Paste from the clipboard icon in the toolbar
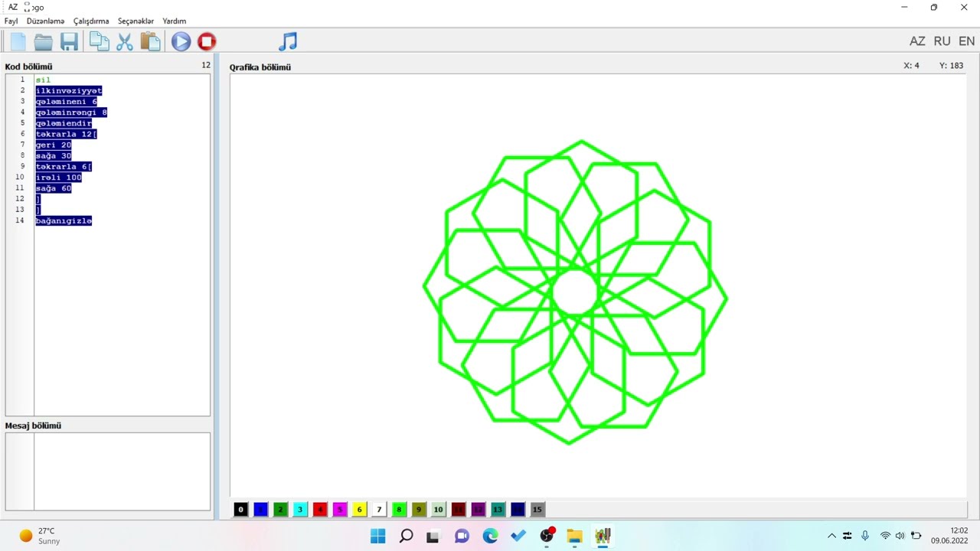Viewport: 980px width, 551px height. [x=150, y=41]
